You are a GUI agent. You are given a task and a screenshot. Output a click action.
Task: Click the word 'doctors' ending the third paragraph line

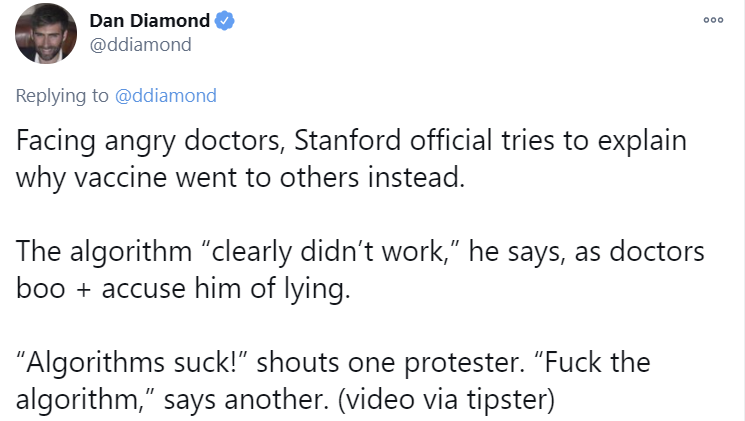point(657,251)
